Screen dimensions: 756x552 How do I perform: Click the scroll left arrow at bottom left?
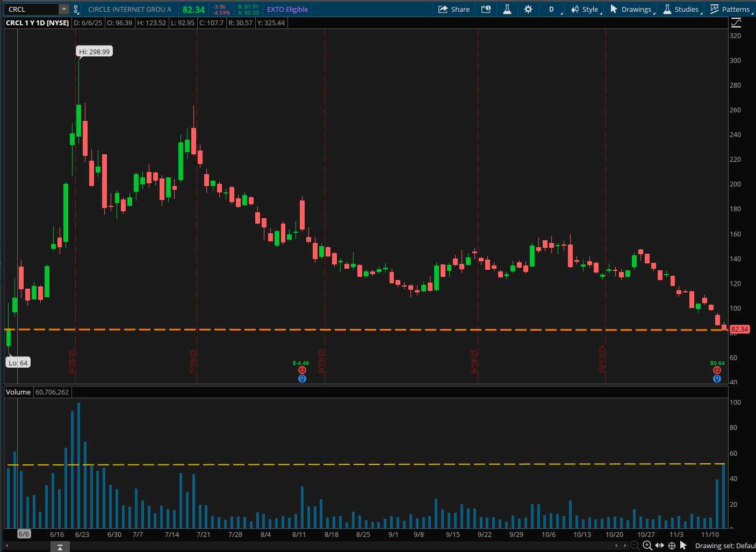(7, 546)
